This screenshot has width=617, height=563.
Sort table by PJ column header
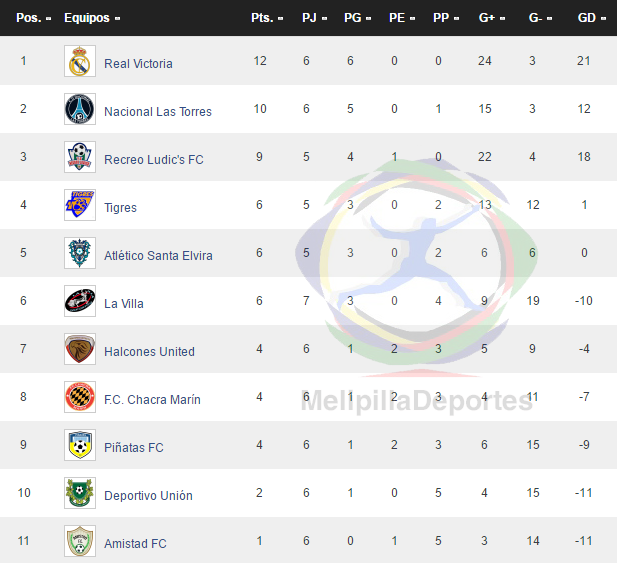click(313, 18)
